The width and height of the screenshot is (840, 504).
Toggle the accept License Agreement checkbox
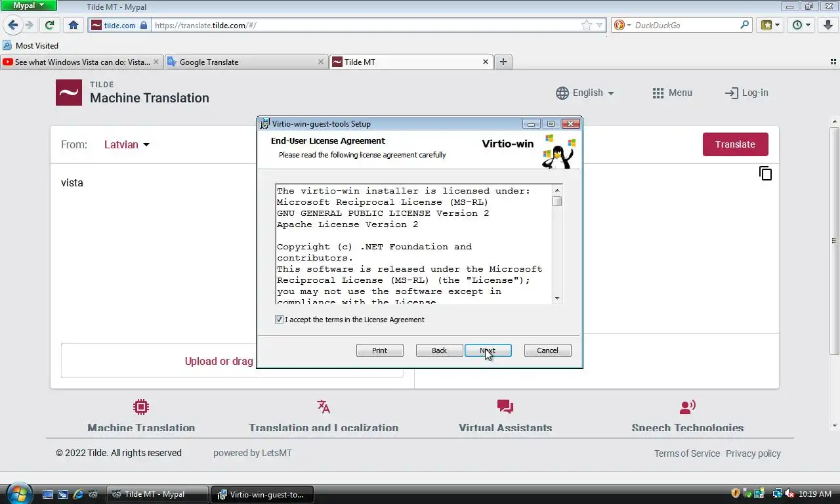coord(280,320)
